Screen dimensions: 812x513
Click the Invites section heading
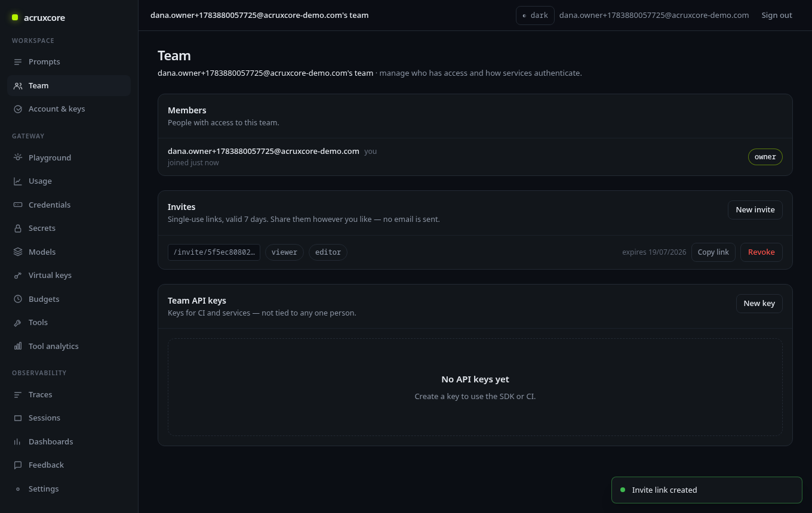182,207
